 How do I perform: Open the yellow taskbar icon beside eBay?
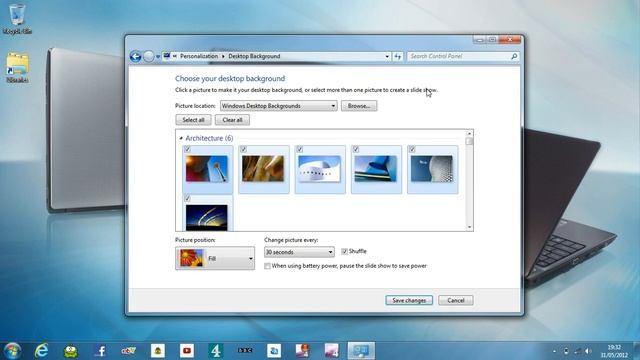pyautogui.click(x=158, y=351)
